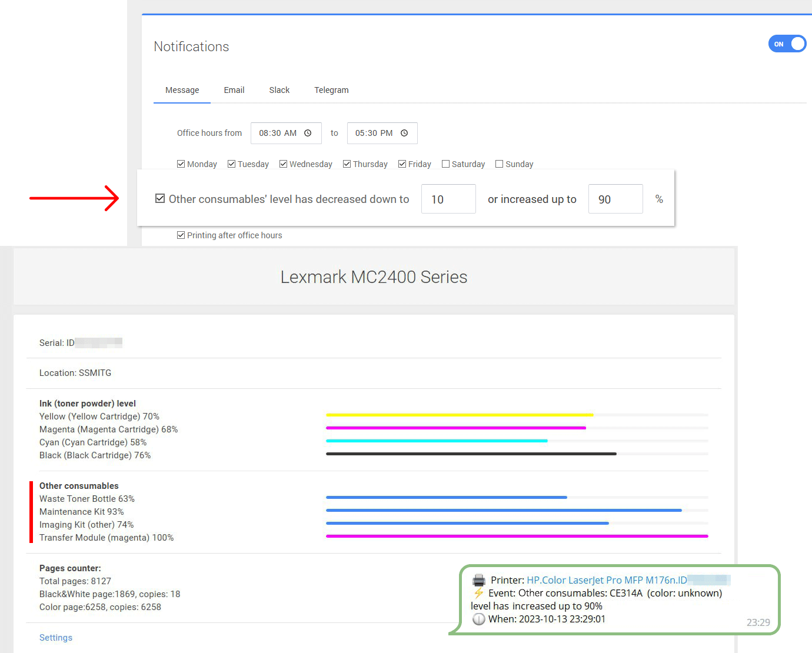Click the decreased down to field showing 10
The height and width of the screenshot is (653, 812).
(x=448, y=199)
